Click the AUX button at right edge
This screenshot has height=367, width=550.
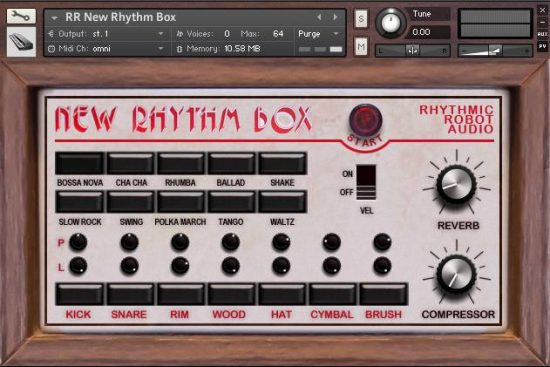542,34
